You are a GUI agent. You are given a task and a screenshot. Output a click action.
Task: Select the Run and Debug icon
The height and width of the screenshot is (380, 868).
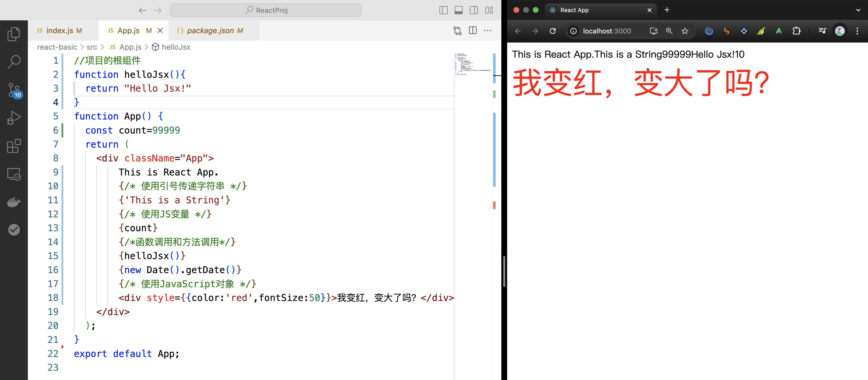[x=14, y=118]
